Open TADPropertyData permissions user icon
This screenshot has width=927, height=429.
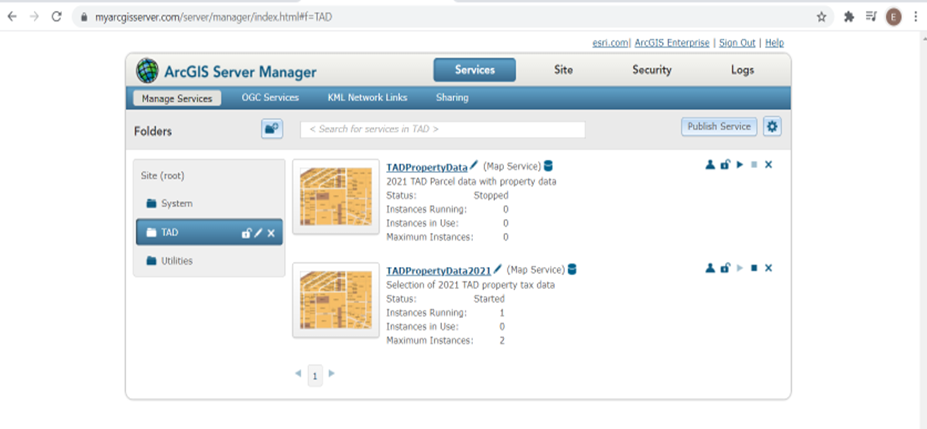[710, 165]
